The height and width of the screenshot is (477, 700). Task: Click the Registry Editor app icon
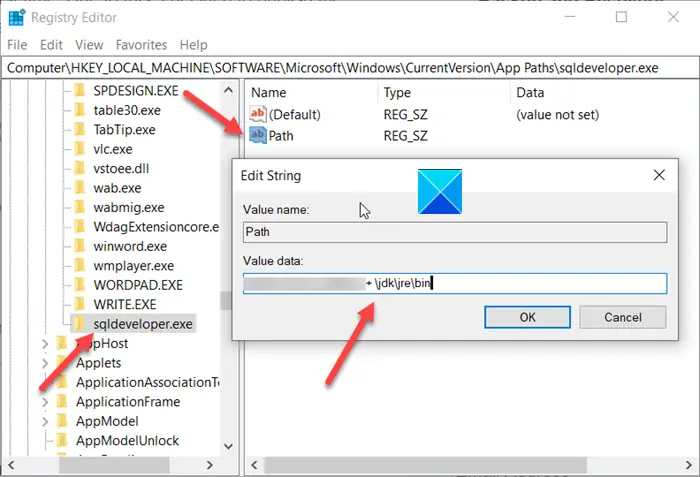pyautogui.click(x=17, y=17)
